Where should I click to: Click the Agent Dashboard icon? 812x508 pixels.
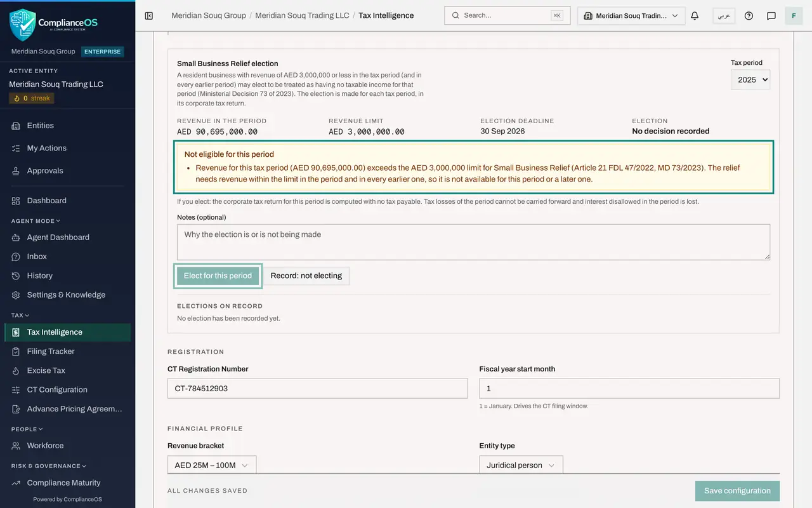pyautogui.click(x=16, y=237)
